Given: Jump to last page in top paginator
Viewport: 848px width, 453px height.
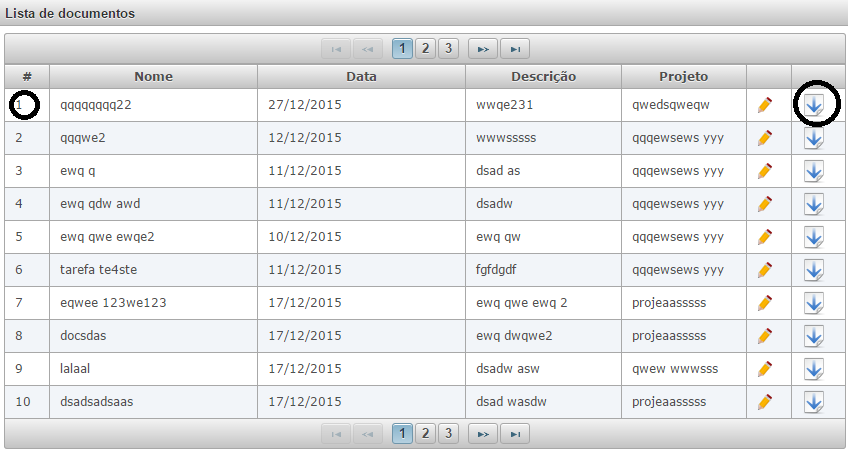Looking at the screenshot, I should pos(515,49).
